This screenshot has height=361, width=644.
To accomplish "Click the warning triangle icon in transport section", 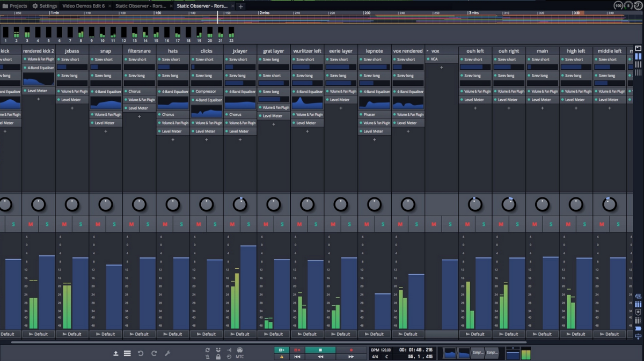I will tap(281, 357).
